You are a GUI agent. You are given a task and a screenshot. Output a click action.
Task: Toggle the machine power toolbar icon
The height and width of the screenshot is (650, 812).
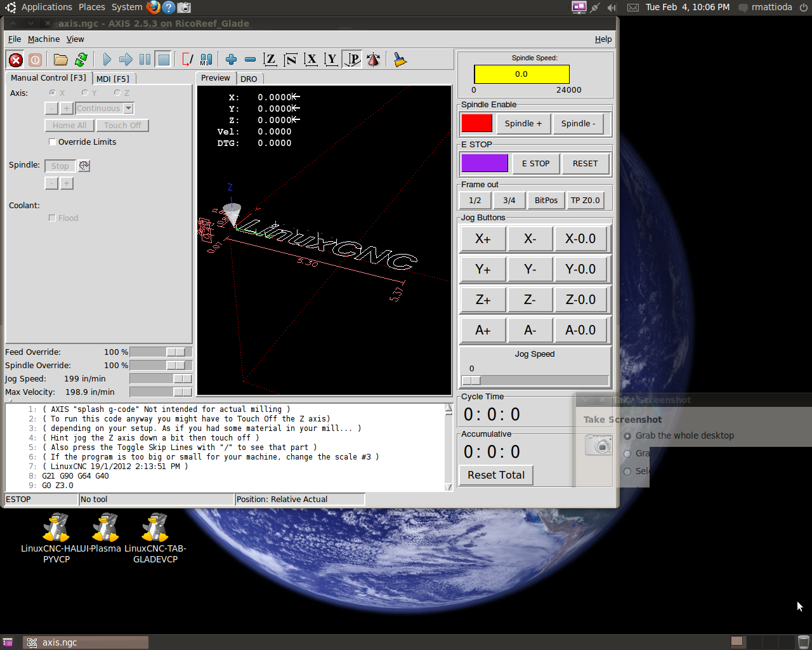(x=36, y=60)
